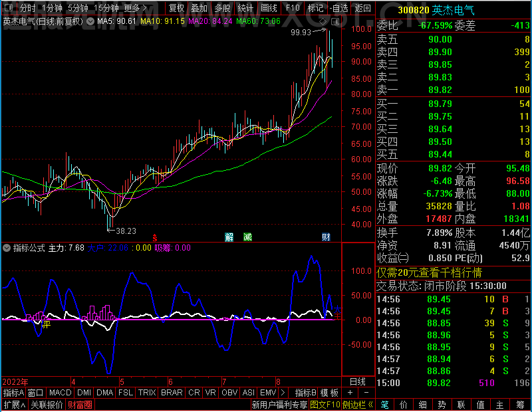Expand 更多 period options
This screenshot has height=412, width=532.
click(x=136, y=8)
